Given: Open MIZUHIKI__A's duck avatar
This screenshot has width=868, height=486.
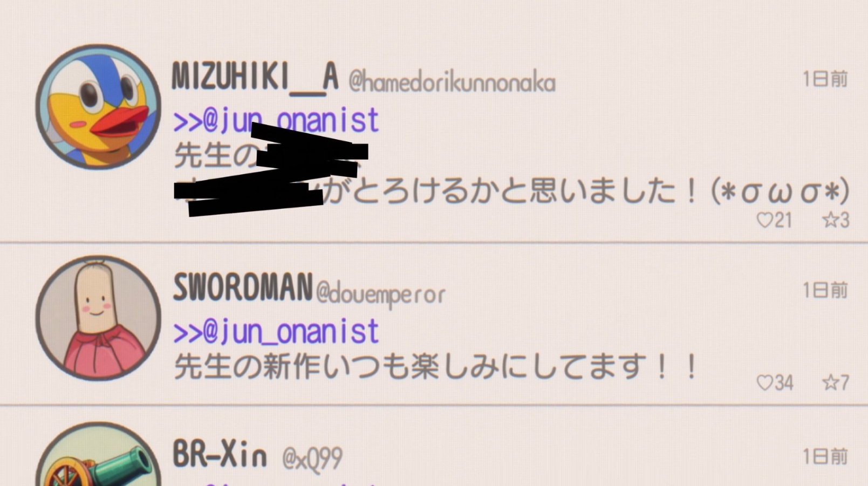Looking at the screenshot, I should (x=98, y=107).
